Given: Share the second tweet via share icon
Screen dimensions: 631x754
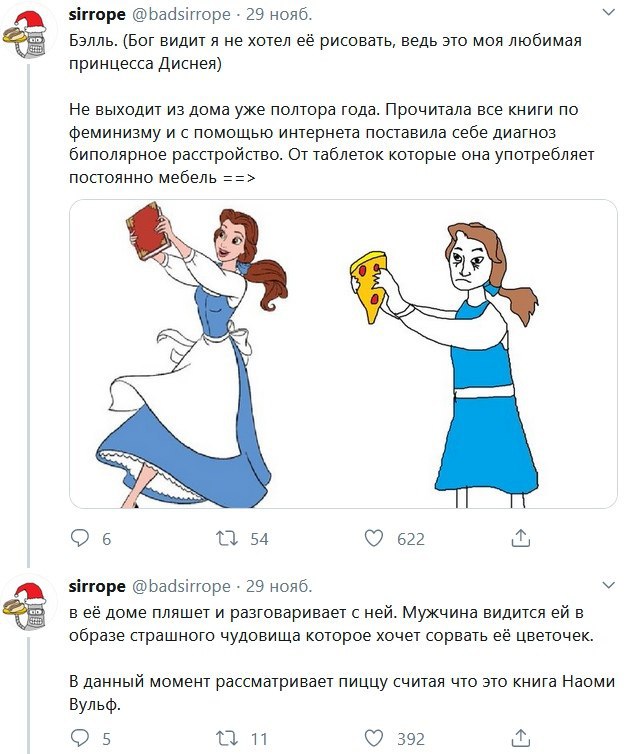Looking at the screenshot, I should 520,738.
